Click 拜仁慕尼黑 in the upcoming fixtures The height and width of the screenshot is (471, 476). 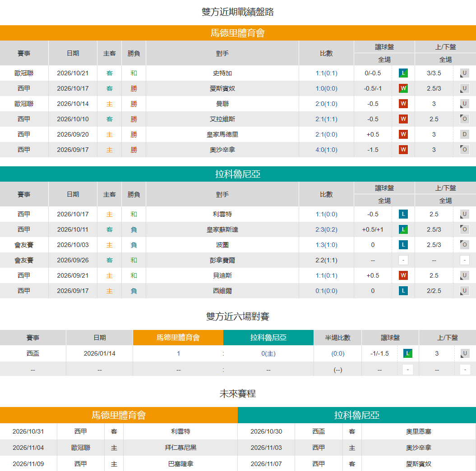coord(180,448)
